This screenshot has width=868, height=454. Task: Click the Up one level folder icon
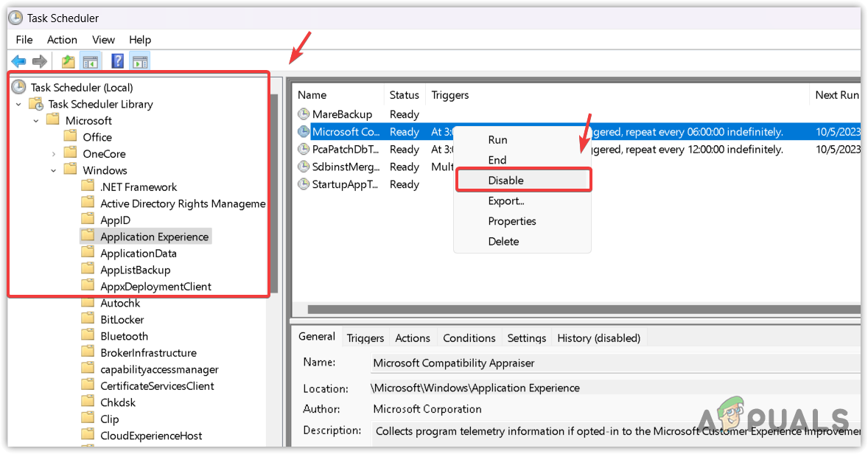(x=68, y=61)
